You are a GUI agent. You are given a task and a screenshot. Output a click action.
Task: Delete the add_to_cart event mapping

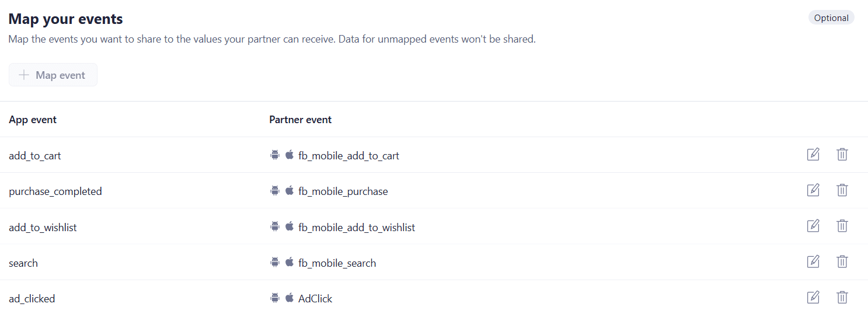842,155
